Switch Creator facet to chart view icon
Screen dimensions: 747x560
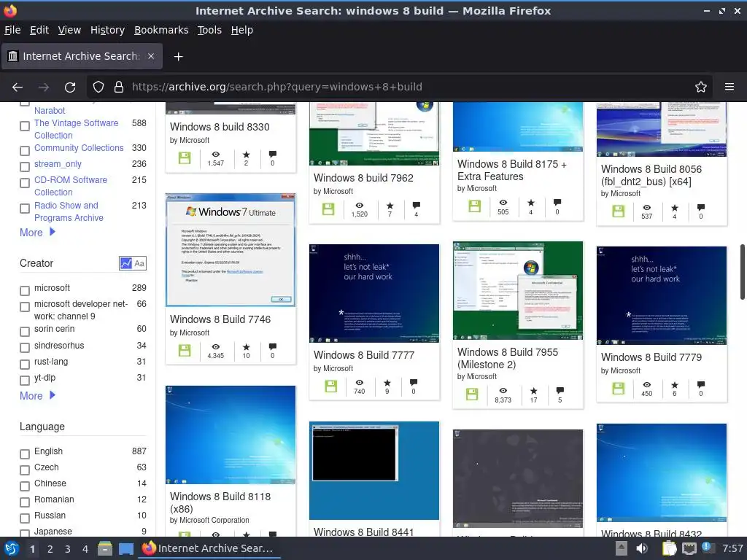click(x=125, y=263)
